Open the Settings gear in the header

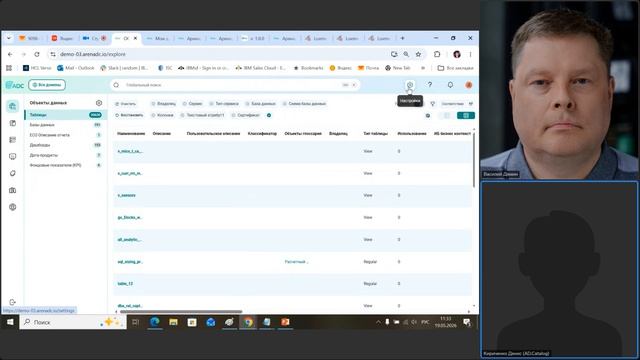410,85
